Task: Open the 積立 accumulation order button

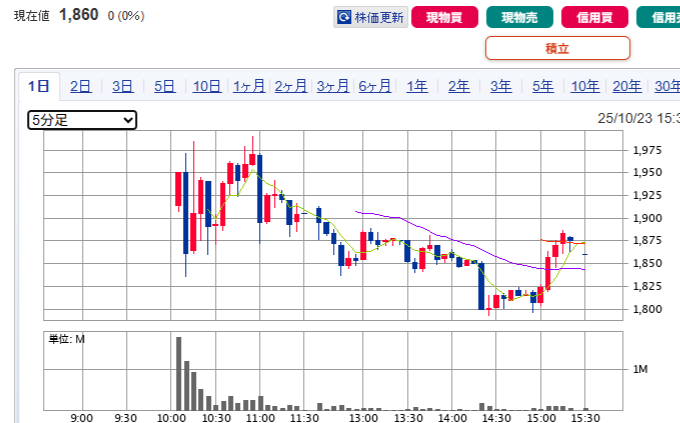Action: [557, 48]
